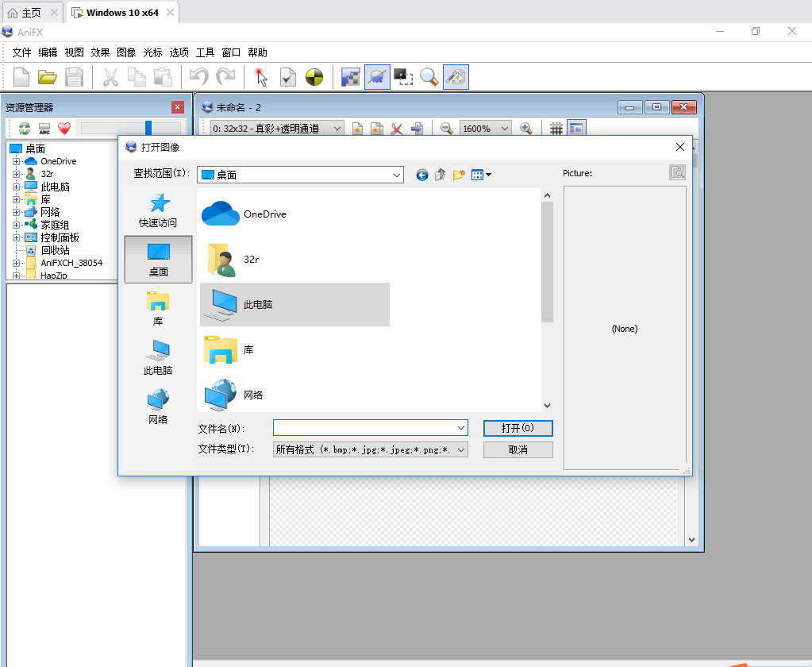Click the thumbnail size slider in Resource Manager
The width and height of the screenshot is (812, 667).
click(x=148, y=129)
